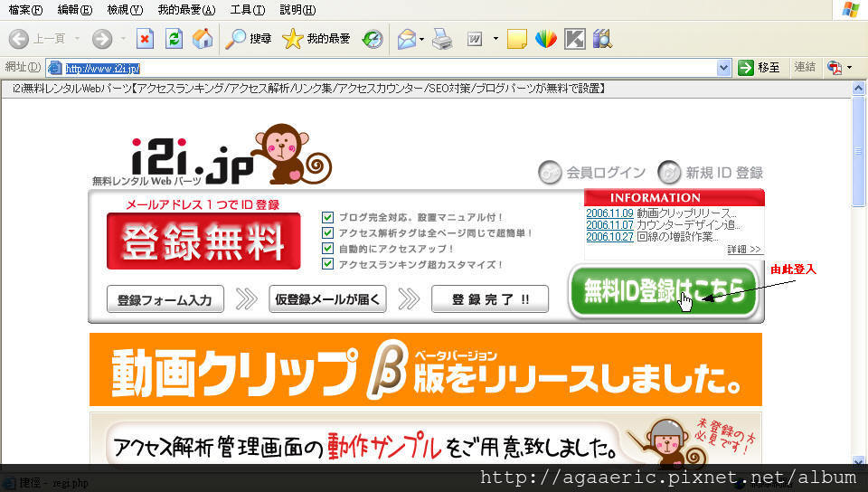Viewport: 868px width, 492px height.
Task: Click the K logo toolbar icon
Action: [575, 39]
